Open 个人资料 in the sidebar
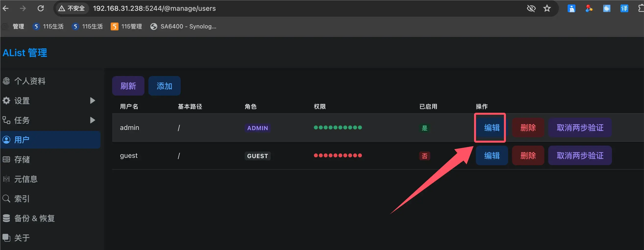Screen dimensions: 644x250 50,81
